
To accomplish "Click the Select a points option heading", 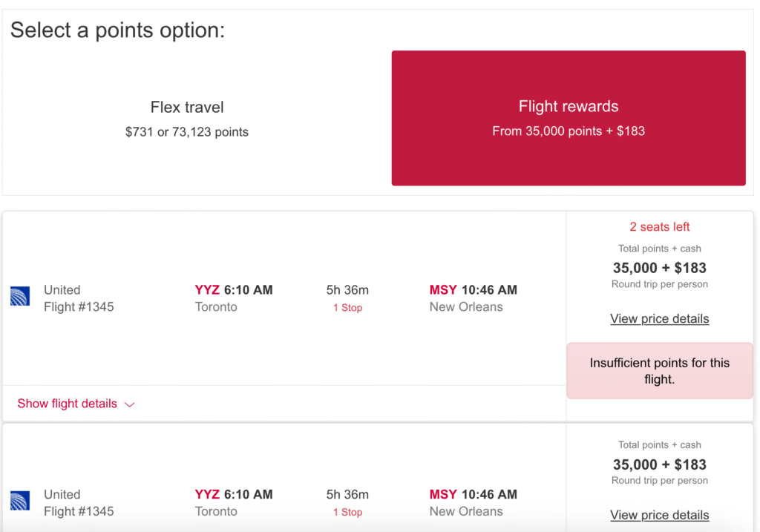I will (118, 30).
